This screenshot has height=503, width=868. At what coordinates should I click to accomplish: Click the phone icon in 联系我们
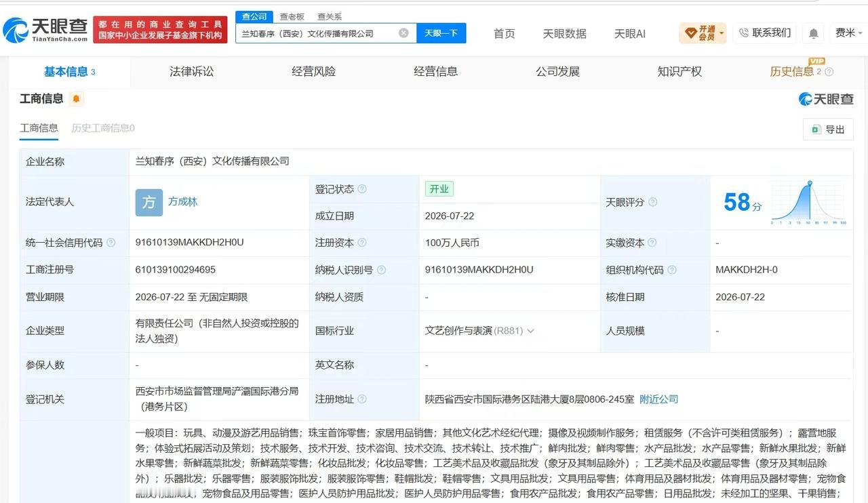(744, 33)
